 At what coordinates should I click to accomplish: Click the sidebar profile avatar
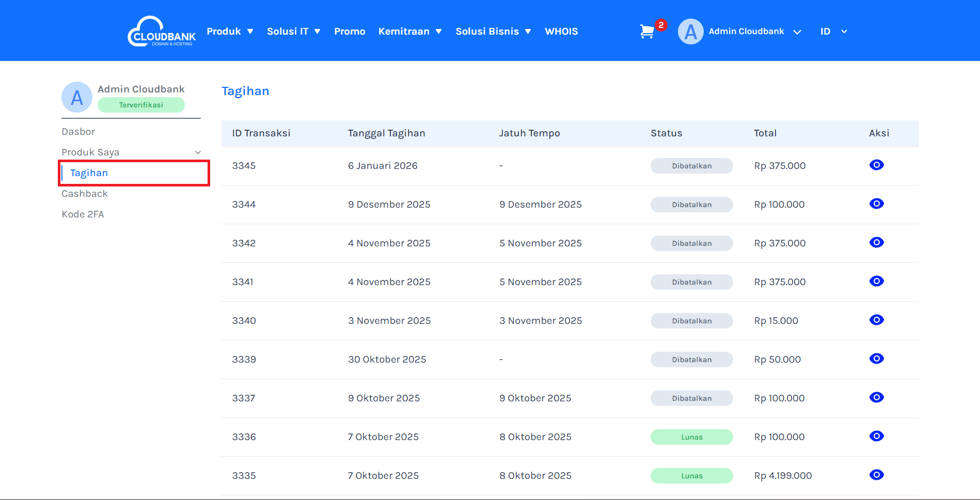click(77, 97)
